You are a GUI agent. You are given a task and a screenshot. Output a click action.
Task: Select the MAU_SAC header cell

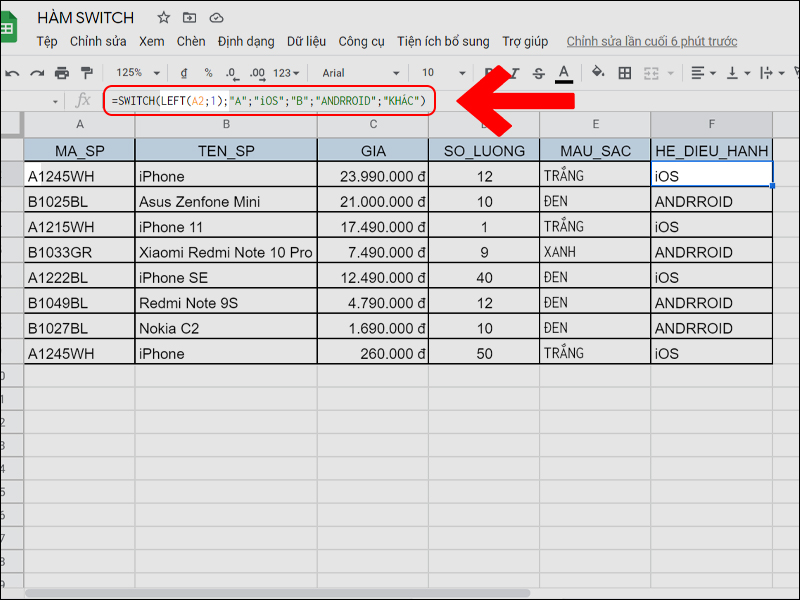pyautogui.click(x=595, y=151)
